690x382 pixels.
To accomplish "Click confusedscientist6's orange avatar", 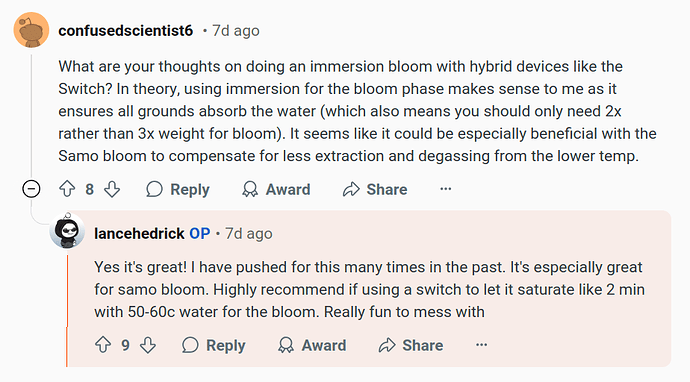I will pyautogui.click(x=31, y=30).
